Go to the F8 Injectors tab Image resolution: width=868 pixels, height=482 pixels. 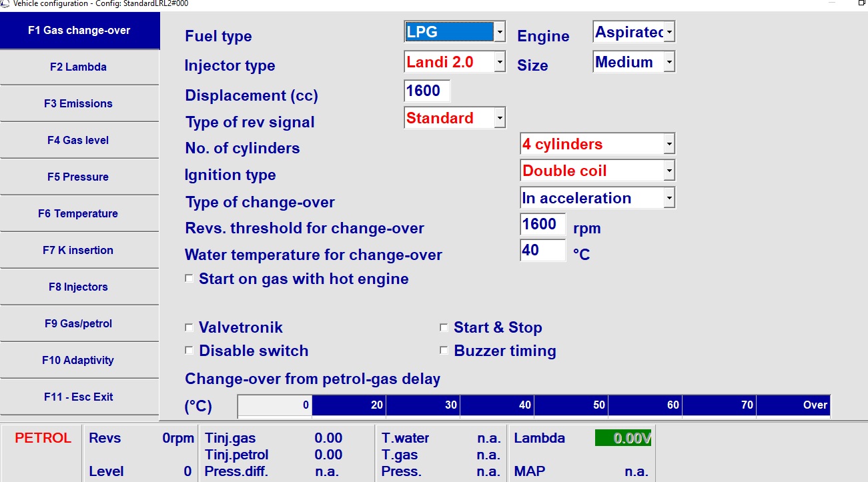(x=79, y=287)
